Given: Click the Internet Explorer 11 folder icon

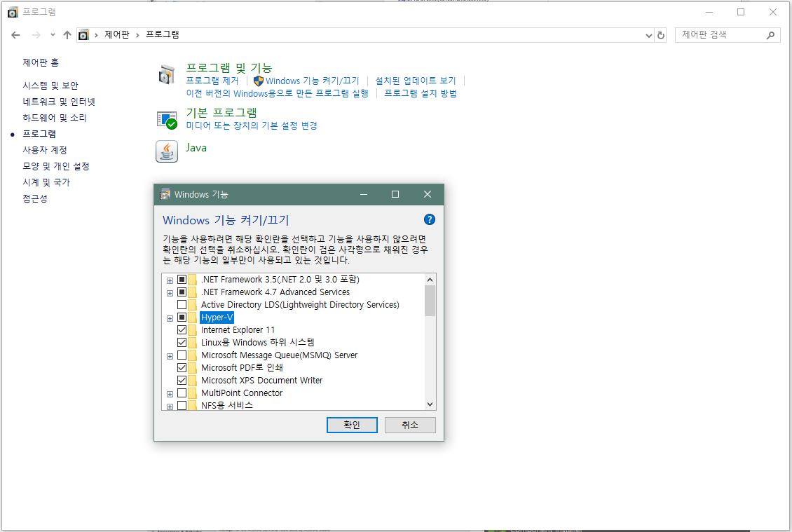Looking at the screenshot, I should click(x=193, y=330).
